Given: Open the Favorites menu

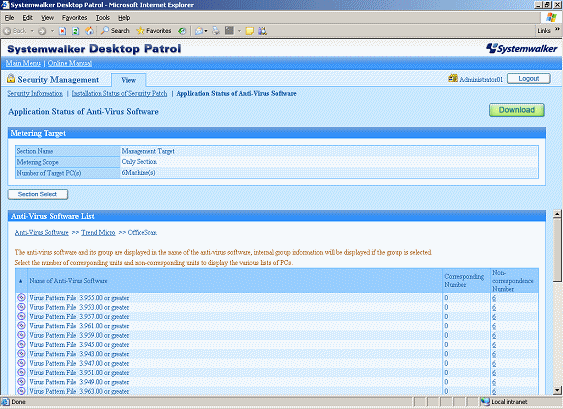Looking at the screenshot, I should pyautogui.click(x=74, y=18).
